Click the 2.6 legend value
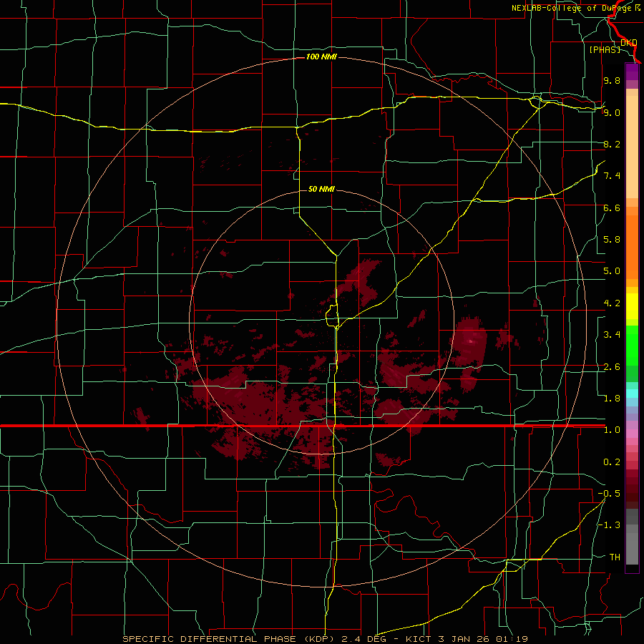644x644 pixels. tap(612, 367)
